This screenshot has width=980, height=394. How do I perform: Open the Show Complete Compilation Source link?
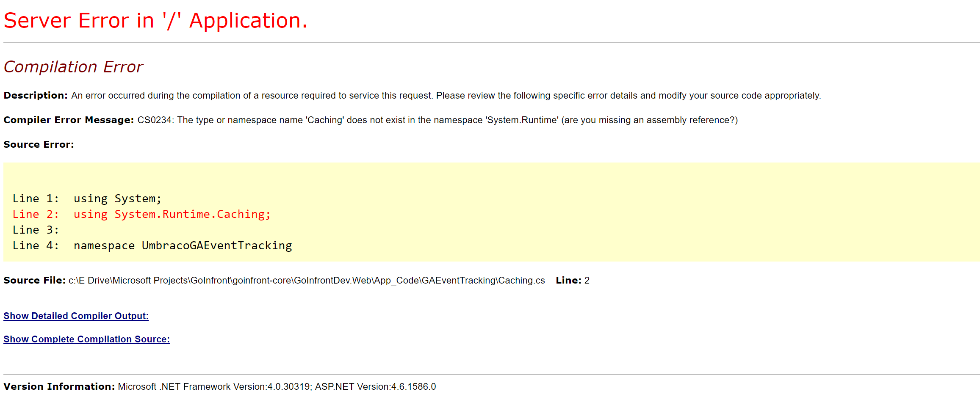86,339
